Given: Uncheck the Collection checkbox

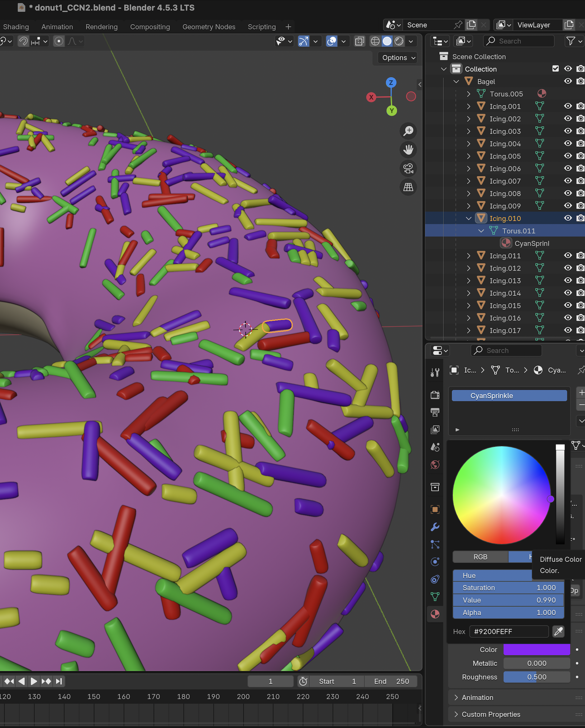Looking at the screenshot, I should (x=556, y=68).
